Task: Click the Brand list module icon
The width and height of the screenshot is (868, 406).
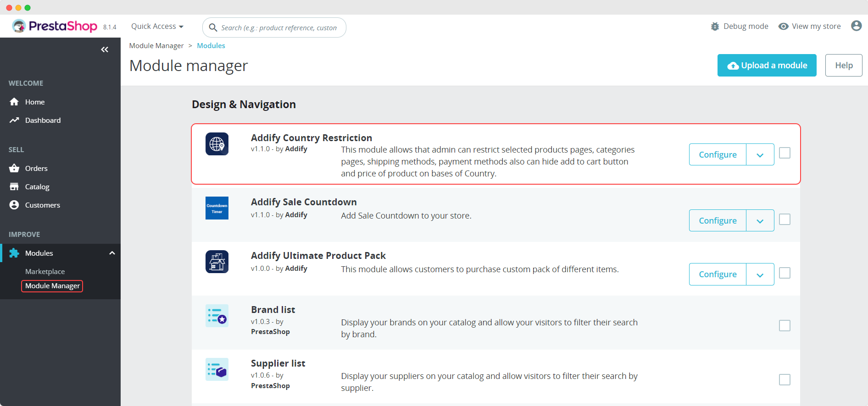Action: click(x=217, y=316)
